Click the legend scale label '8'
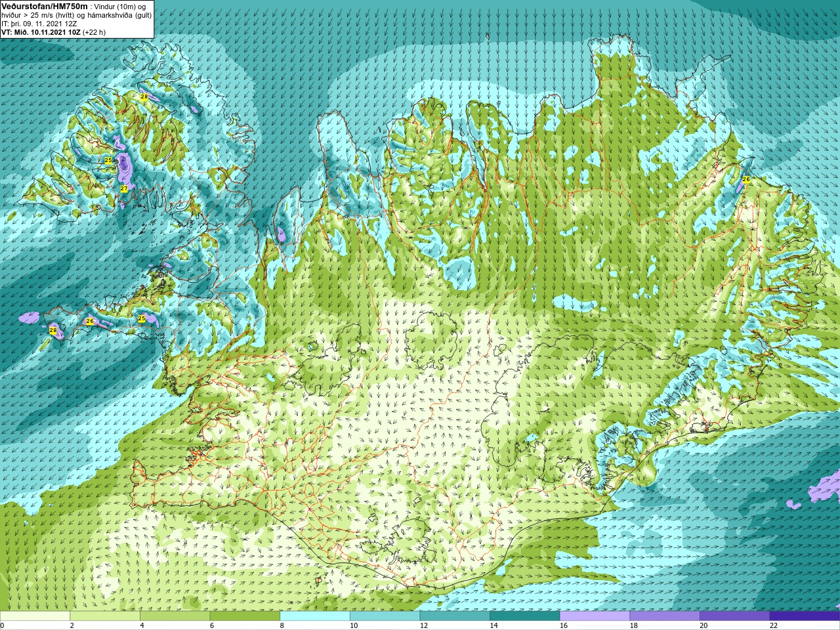Screen dimensions: 840x630 (x=282, y=625)
